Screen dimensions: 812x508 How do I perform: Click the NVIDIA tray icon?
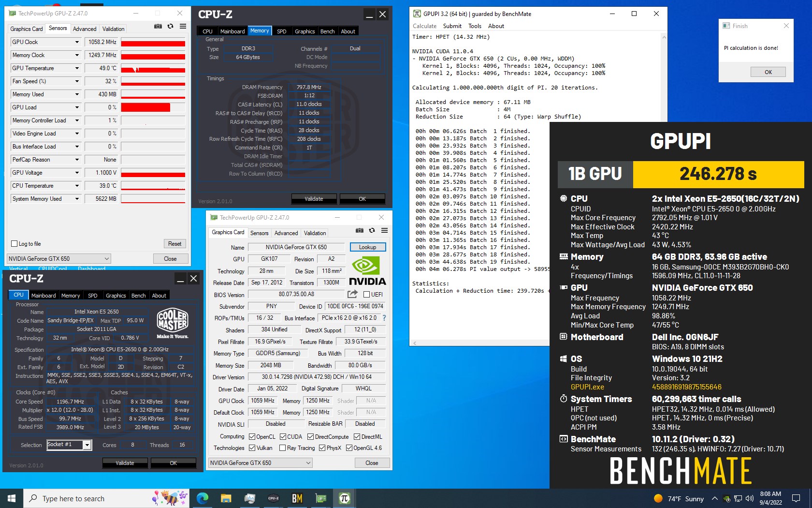tap(726, 498)
